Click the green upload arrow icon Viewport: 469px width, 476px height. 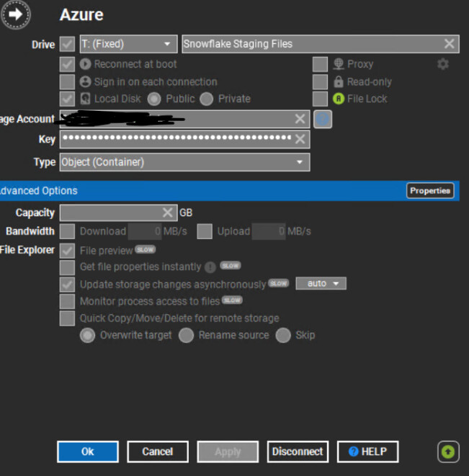[448, 452]
